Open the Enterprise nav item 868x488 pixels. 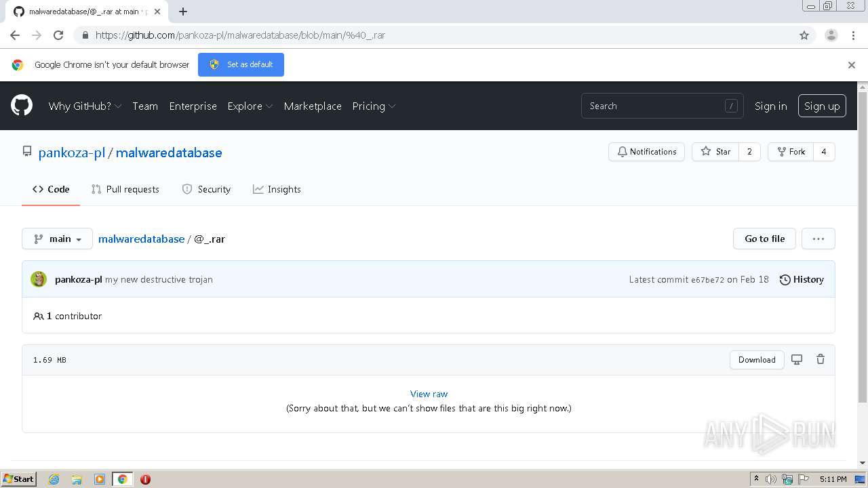[193, 106]
